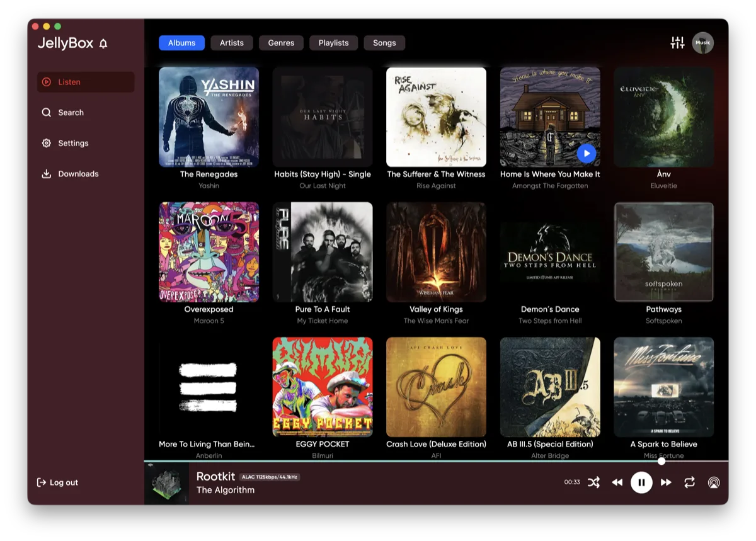756x541 pixels.
Task: Open the AB III.5 album cover
Action: (x=550, y=387)
